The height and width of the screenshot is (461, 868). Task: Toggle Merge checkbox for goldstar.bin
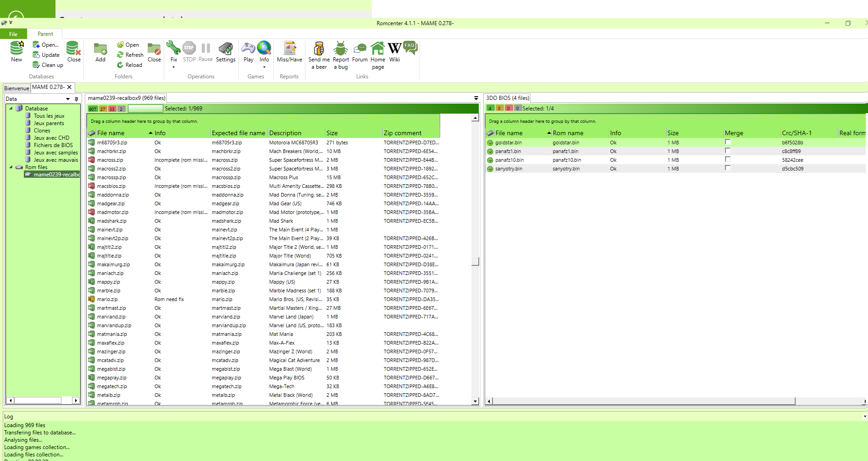click(727, 142)
